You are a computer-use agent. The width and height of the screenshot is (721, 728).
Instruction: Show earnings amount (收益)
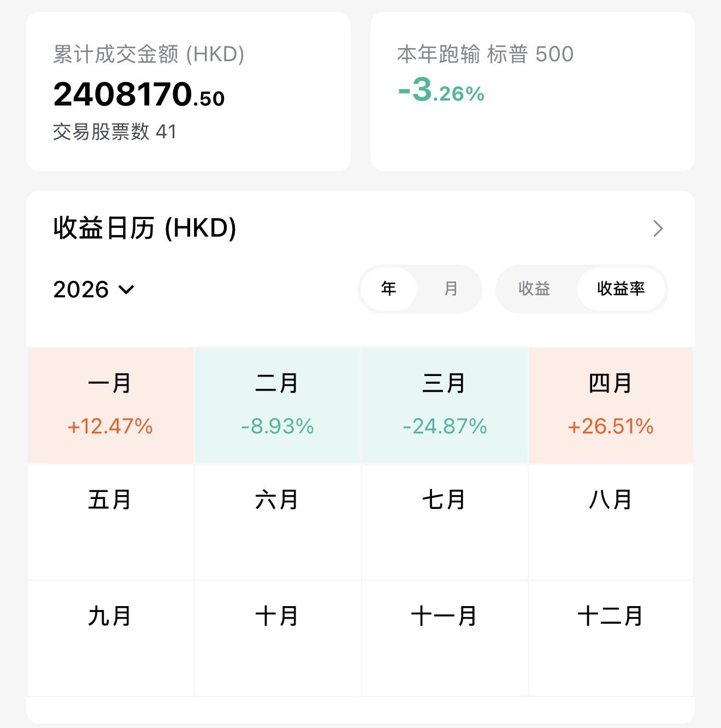(534, 289)
